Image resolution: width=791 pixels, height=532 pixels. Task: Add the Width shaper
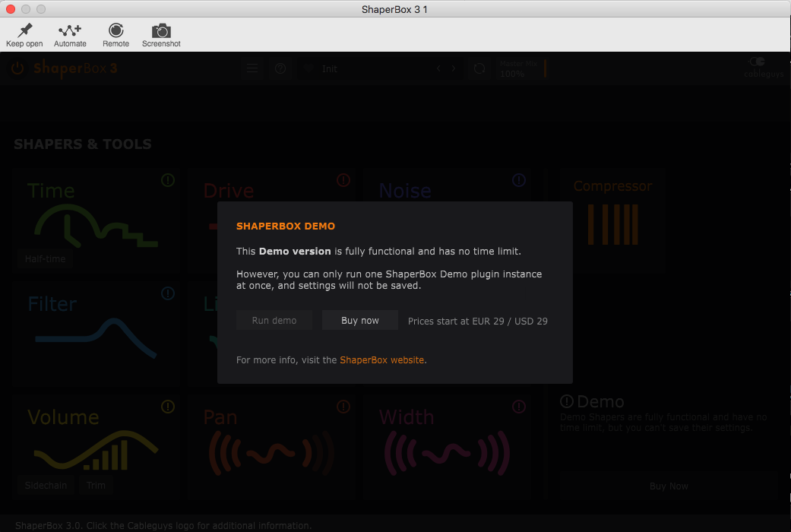click(x=448, y=447)
